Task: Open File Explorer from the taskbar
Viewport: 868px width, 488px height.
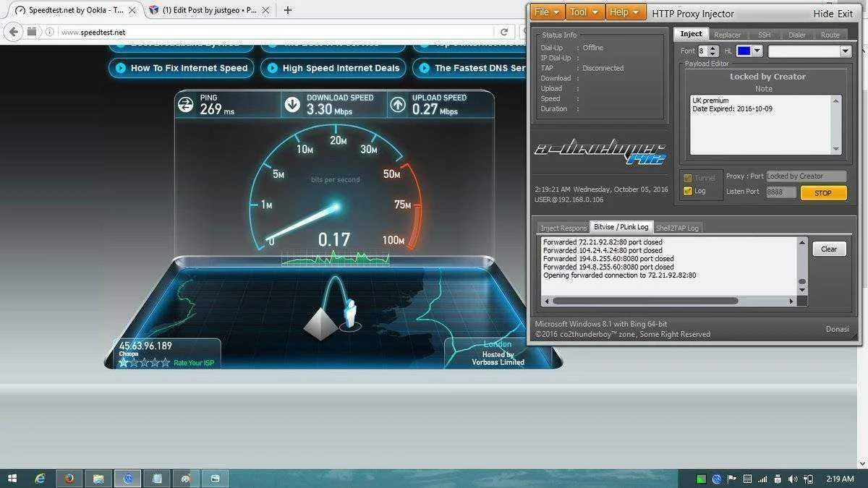Action: click(x=98, y=479)
